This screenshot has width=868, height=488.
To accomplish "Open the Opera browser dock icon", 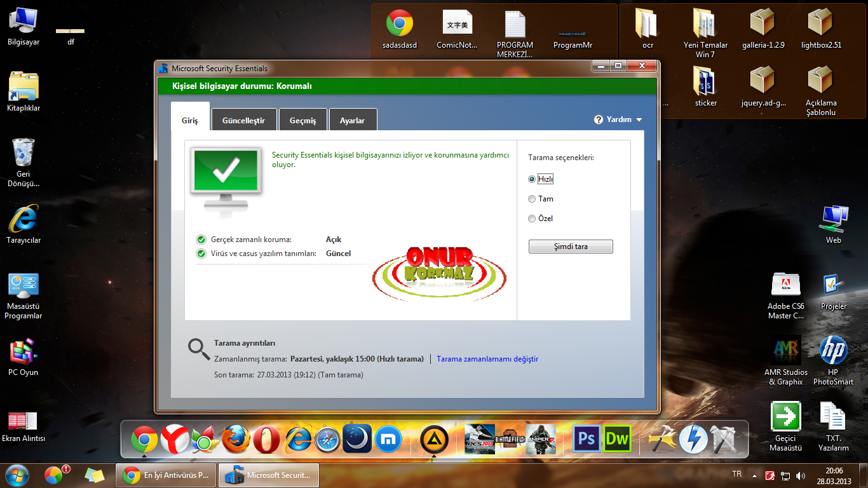I will (x=266, y=439).
